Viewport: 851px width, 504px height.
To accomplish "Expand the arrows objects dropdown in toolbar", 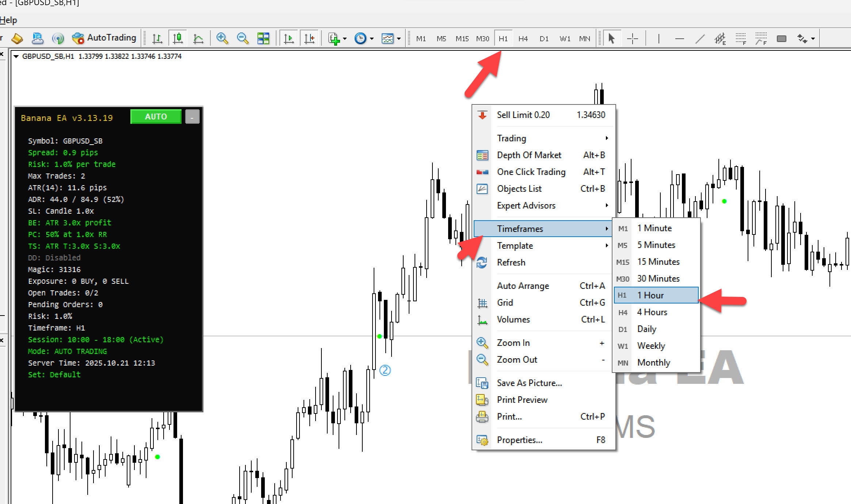I will tap(813, 38).
